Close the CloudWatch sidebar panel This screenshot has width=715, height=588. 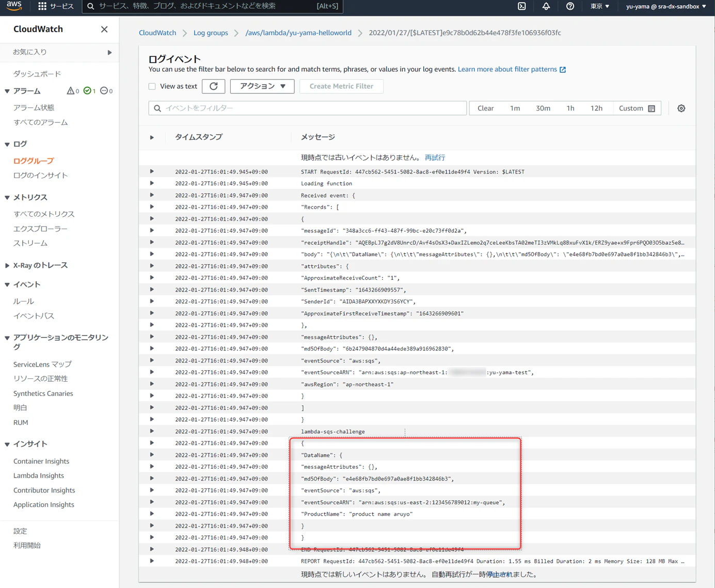pos(104,29)
